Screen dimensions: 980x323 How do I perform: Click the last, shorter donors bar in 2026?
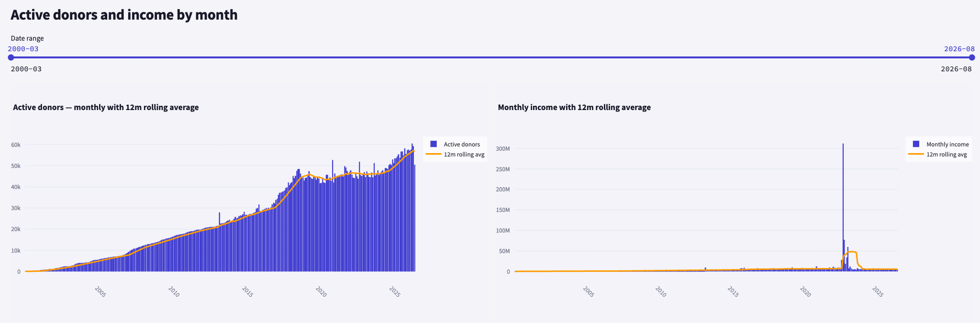point(414,218)
